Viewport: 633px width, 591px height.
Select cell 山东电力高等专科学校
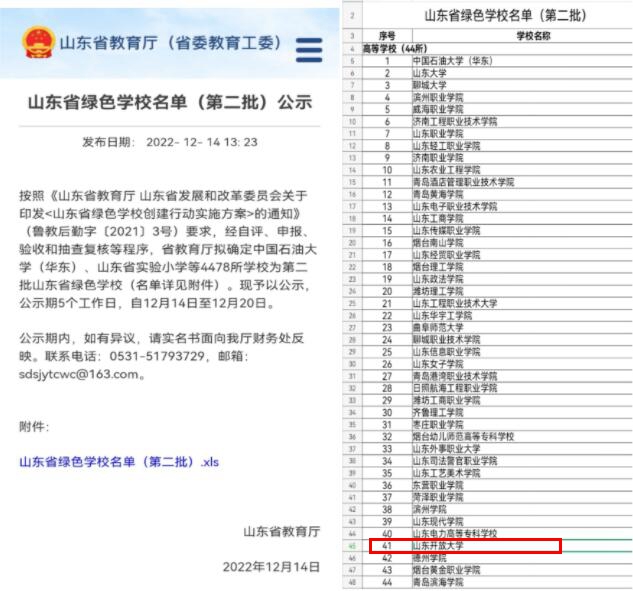[522, 533]
